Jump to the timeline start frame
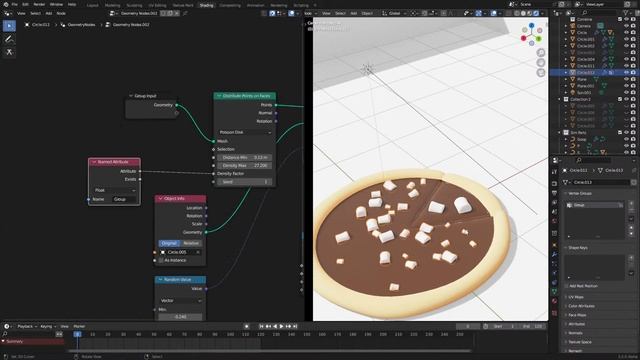This screenshot has height=360, width=640. pyautogui.click(x=262, y=327)
